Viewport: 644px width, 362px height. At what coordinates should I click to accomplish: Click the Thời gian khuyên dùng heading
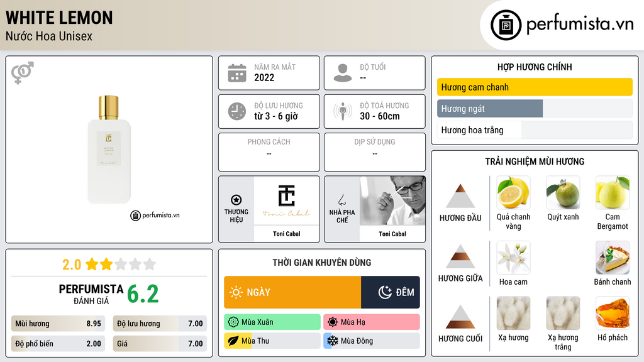point(322,263)
